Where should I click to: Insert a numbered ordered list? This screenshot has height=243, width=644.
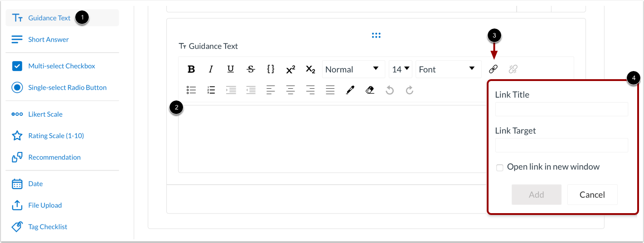click(x=211, y=90)
